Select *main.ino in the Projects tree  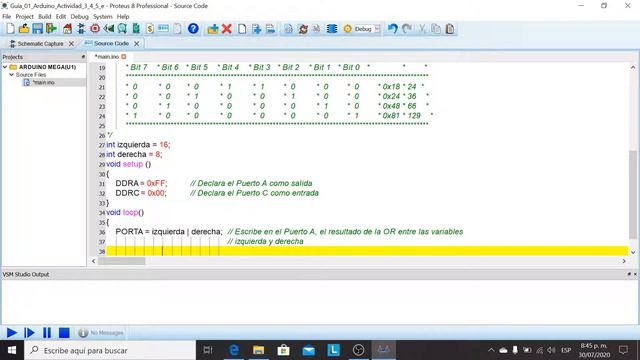point(43,82)
